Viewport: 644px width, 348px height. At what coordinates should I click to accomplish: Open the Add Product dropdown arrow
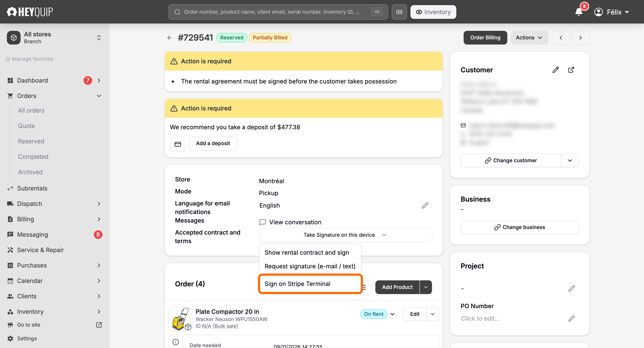426,287
